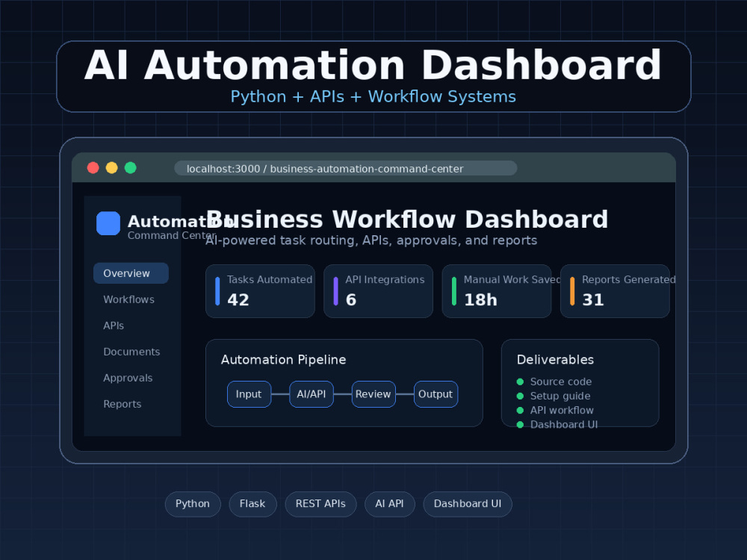Click the Source code deliverable
The width and height of the screenshot is (747, 560).
coord(561,382)
